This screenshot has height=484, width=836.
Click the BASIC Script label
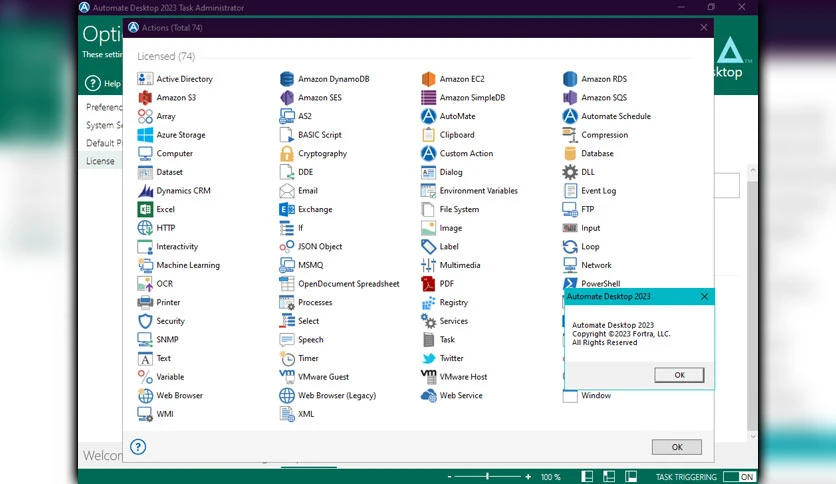[x=320, y=135]
